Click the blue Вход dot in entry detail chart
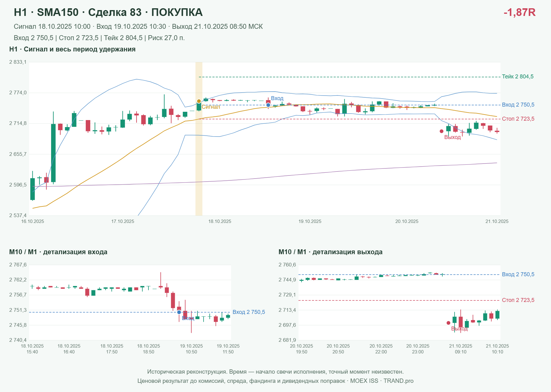Viewport: 551px width, 392px height. point(179,312)
